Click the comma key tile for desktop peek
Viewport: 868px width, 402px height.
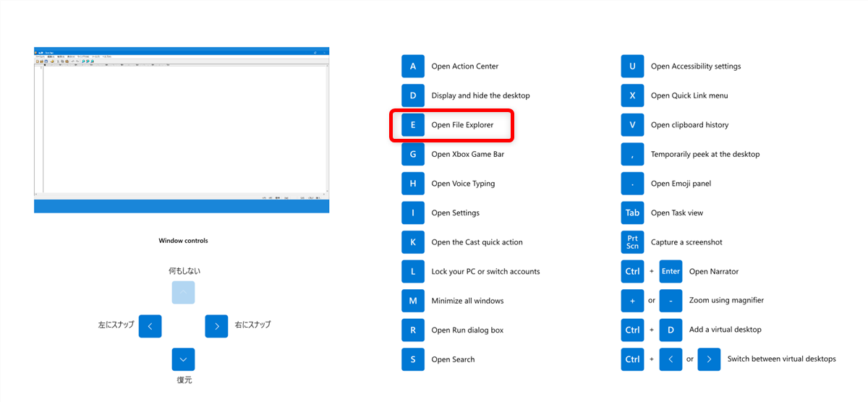(632, 154)
